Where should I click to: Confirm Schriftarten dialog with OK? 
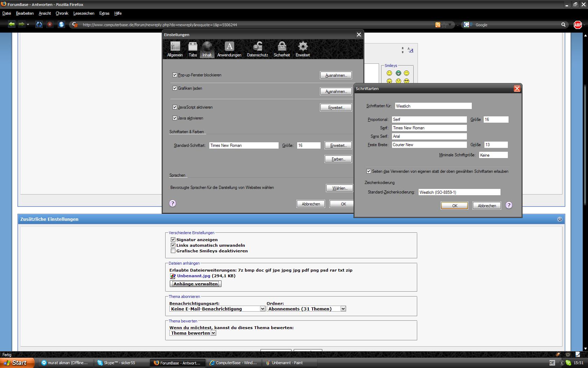tap(454, 205)
